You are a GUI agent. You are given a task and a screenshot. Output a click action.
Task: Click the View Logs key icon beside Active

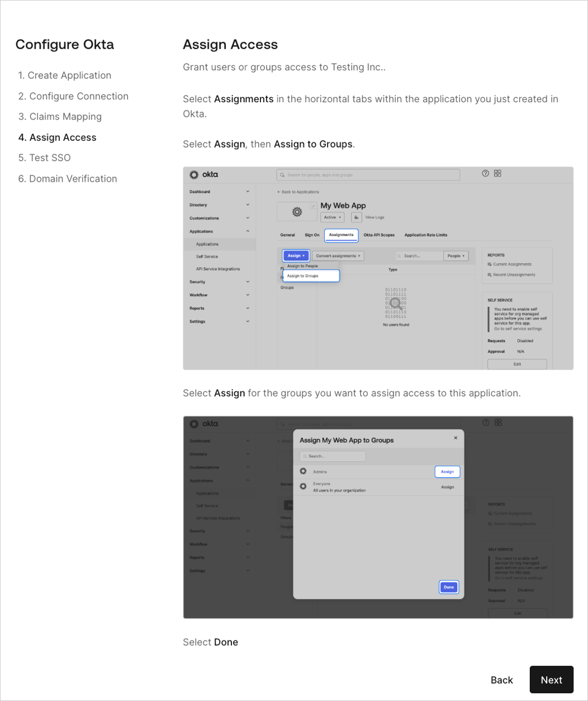click(356, 217)
